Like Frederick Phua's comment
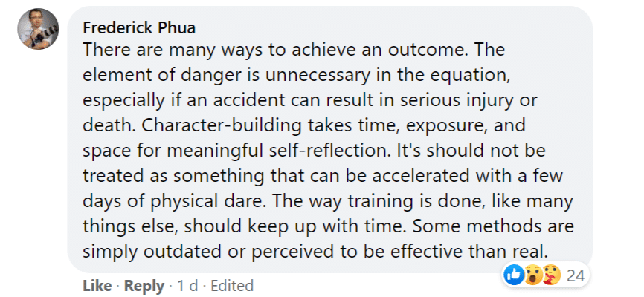644x297 pixels. tap(97, 286)
